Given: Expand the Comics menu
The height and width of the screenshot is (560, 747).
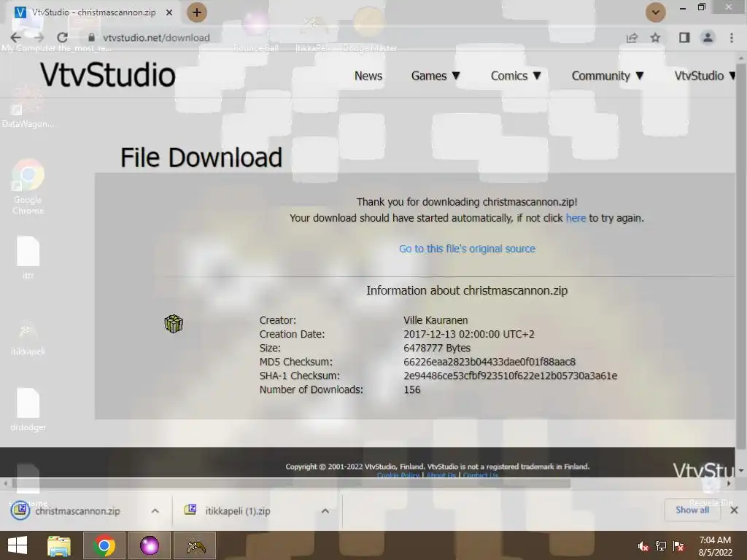Looking at the screenshot, I should point(516,76).
